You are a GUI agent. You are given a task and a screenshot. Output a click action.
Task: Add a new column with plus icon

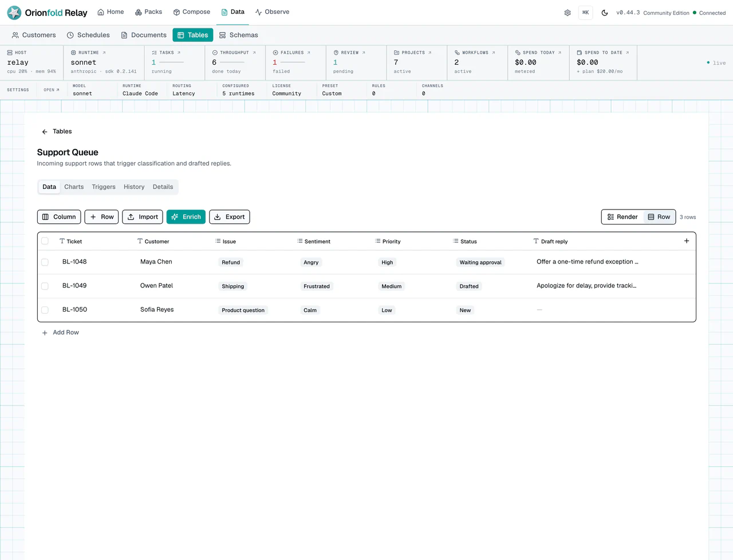click(687, 241)
